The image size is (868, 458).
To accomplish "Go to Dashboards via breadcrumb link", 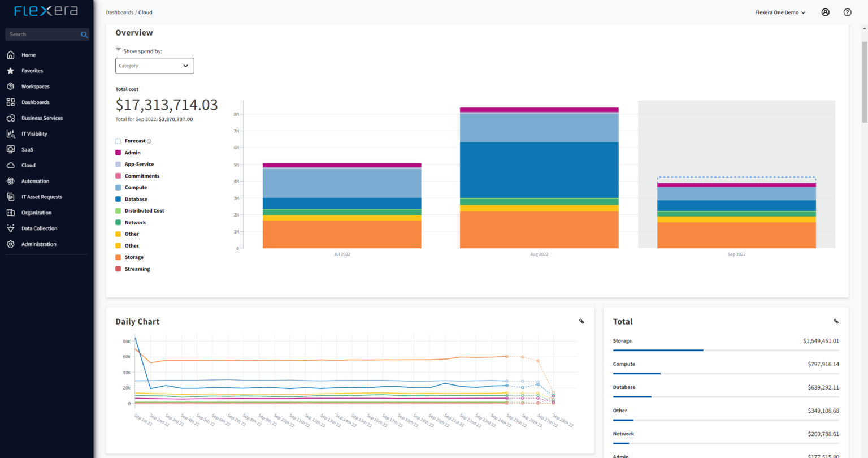I will click(x=119, y=12).
